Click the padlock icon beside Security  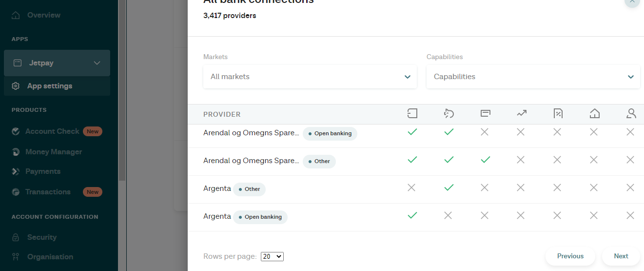tap(16, 237)
